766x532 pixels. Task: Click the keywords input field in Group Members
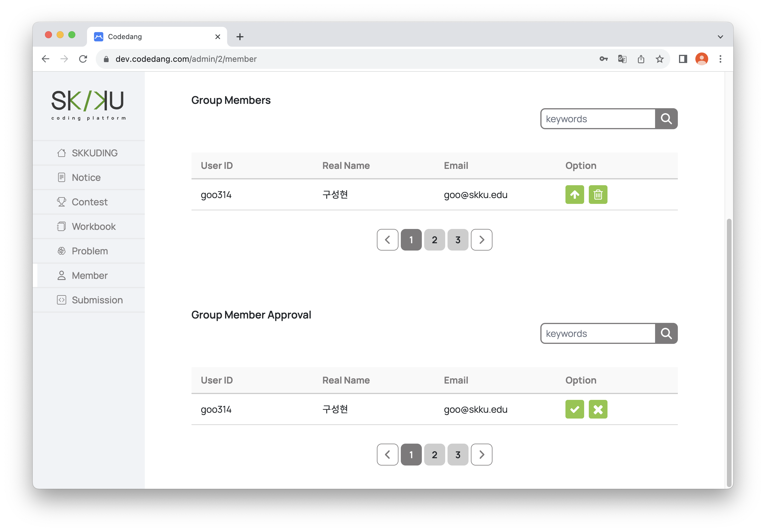(597, 119)
